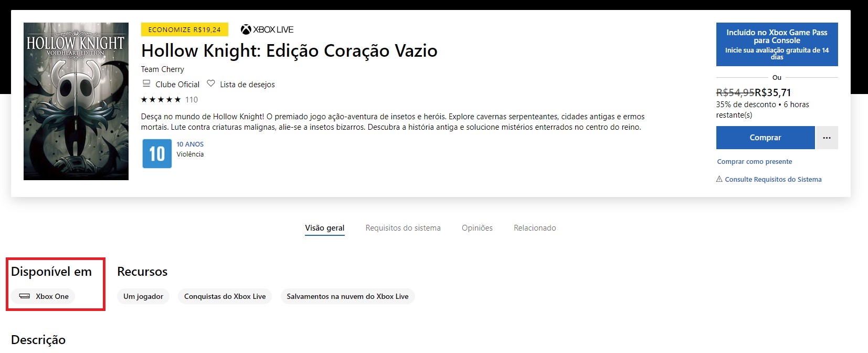Click the warning triangle beside system requirements
The width and height of the screenshot is (868, 353).
(719, 179)
